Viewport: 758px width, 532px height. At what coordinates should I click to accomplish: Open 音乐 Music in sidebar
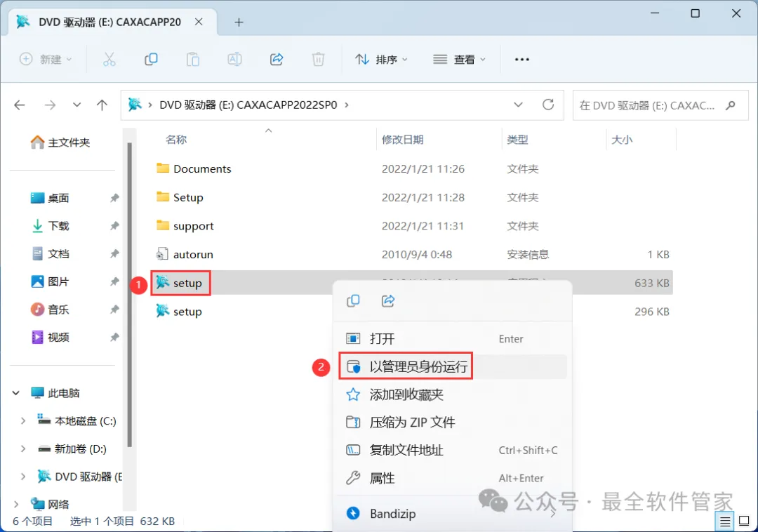[50, 310]
